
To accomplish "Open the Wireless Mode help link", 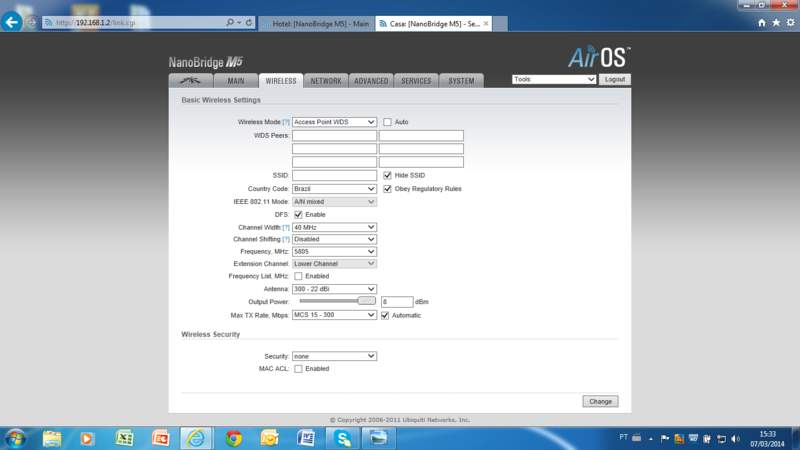I will [286, 122].
